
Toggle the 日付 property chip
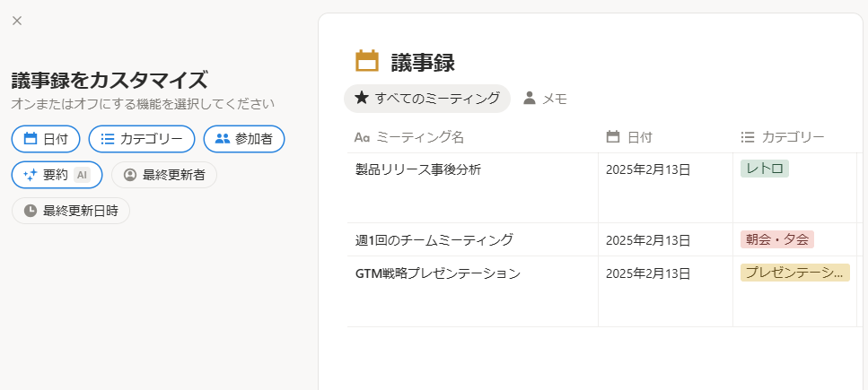point(46,139)
